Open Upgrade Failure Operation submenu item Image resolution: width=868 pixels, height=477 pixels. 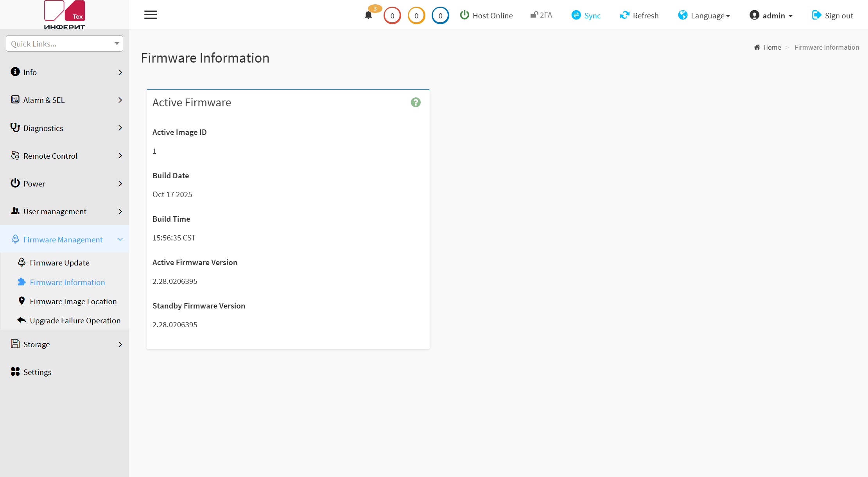pos(65,321)
